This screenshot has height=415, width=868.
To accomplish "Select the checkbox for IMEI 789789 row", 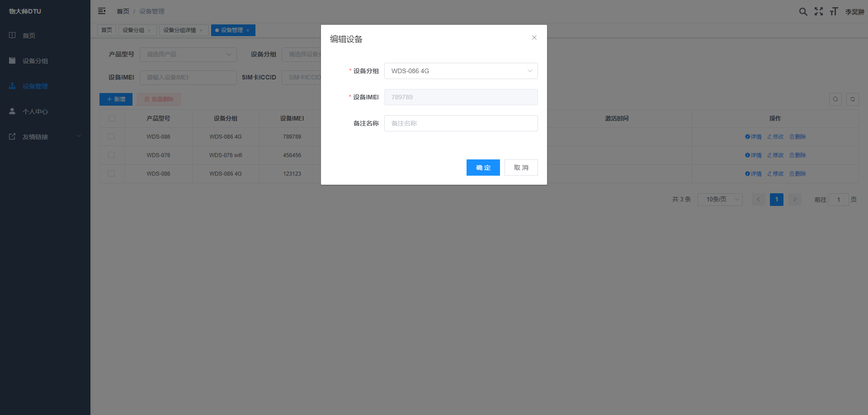I will (x=111, y=136).
